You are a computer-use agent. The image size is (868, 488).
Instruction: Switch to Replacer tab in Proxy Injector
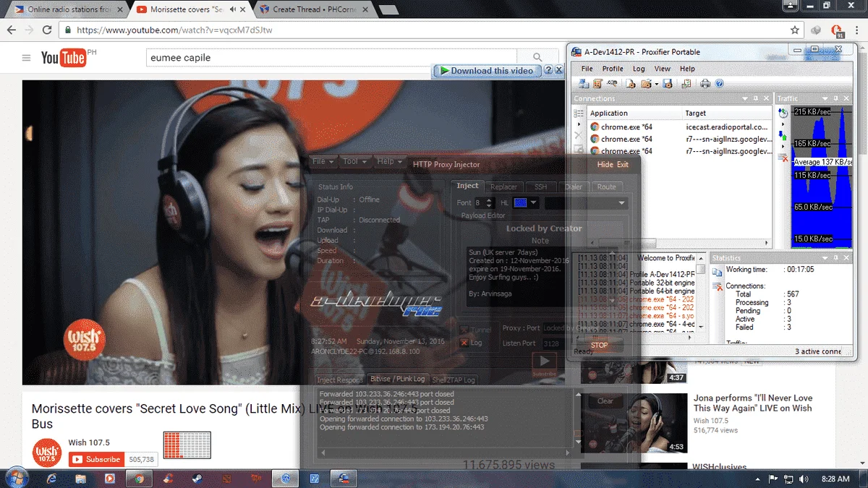coord(504,187)
